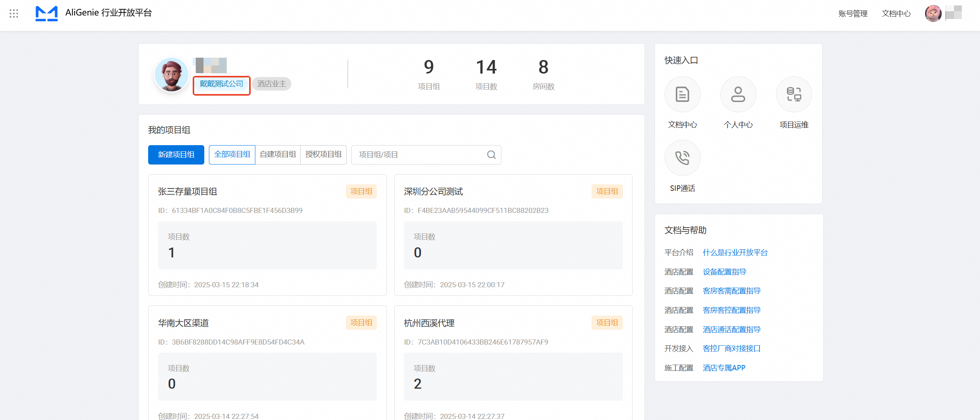Image resolution: width=980 pixels, height=420 pixels.
Task: Open the 文档中心 quick entry icon
Action: coord(682,94)
